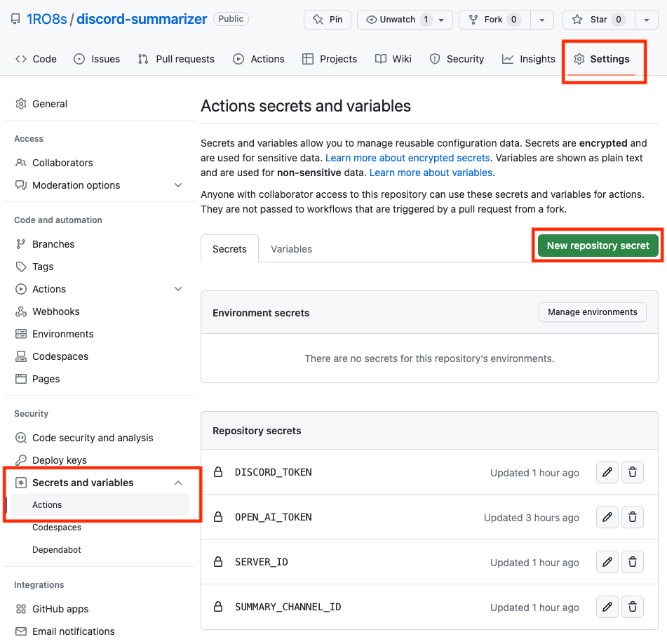Click the Secrets and variables asterisk icon
Image resolution: width=667 pixels, height=644 pixels.
coord(21,483)
